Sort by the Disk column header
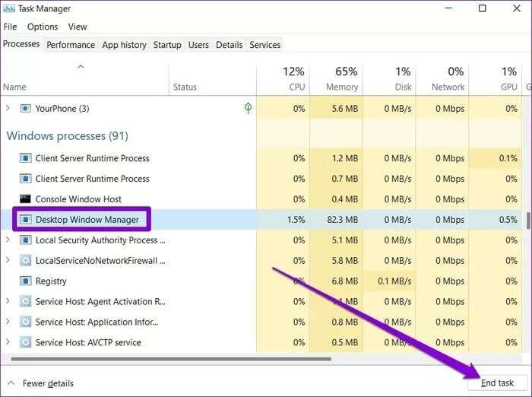Viewport: 532px width, 397px height. click(x=389, y=79)
